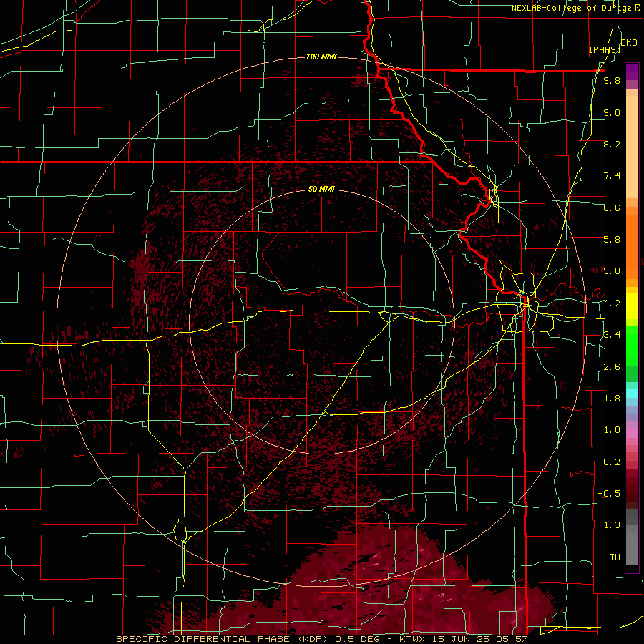Image resolution: width=644 pixels, height=644 pixels.
Task: Click the 7.4 color scale value
Action: tap(612, 176)
